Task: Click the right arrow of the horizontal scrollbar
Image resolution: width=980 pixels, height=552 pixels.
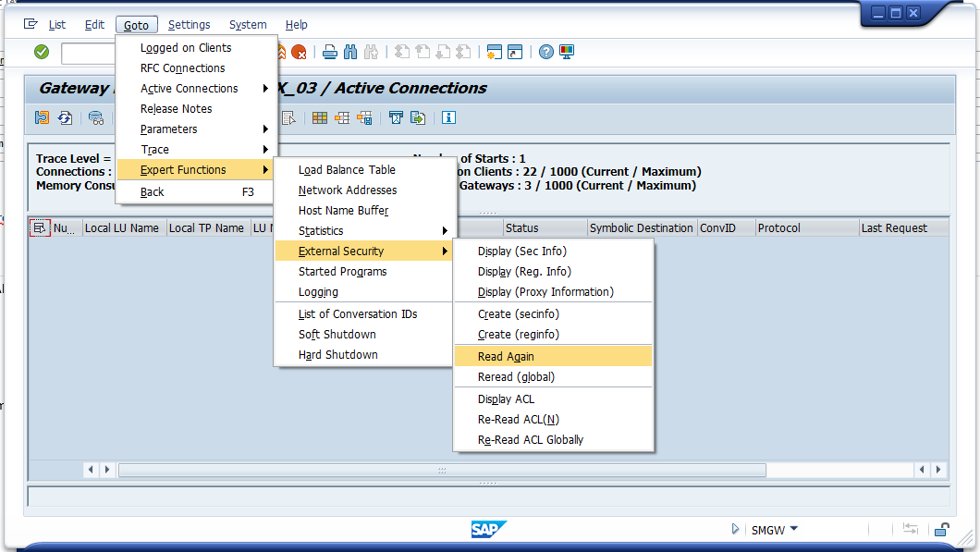Action: point(938,470)
